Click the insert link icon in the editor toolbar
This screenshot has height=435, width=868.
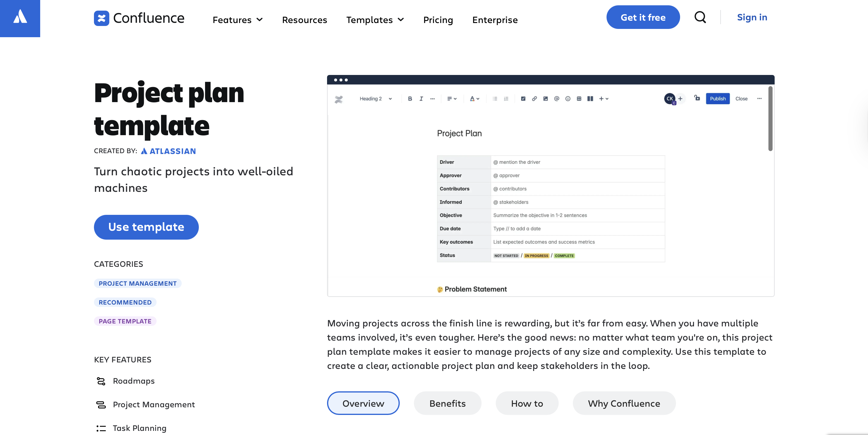point(534,99)
